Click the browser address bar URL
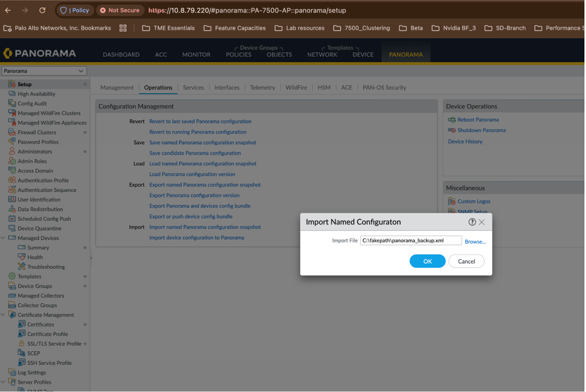The width and height of the screenshot is (586, 392). pyautogui.click(x=247, y=11)
